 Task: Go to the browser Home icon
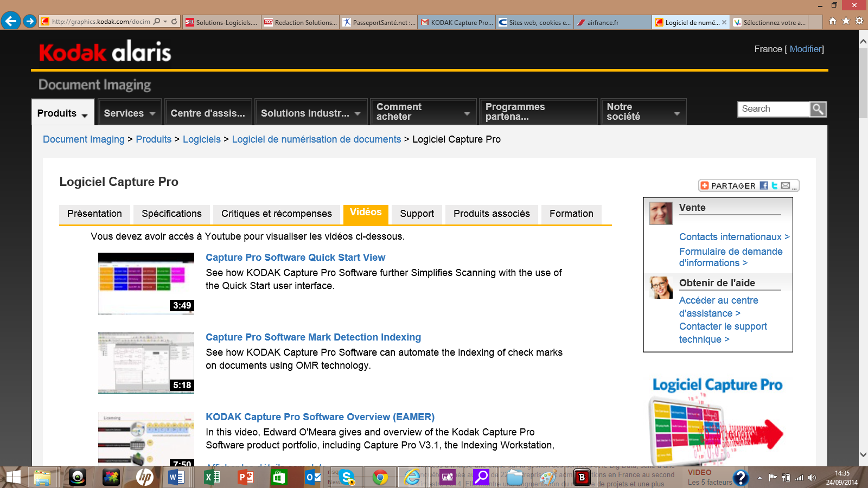[833, 21]
